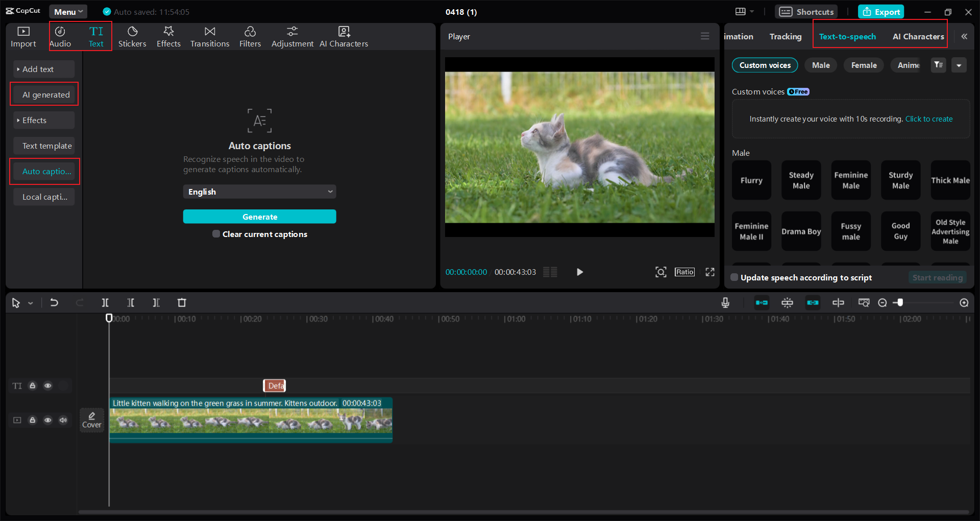Open AI Characters in top toolbar
This screenshot has width=980, height=521.
point(344,37)
